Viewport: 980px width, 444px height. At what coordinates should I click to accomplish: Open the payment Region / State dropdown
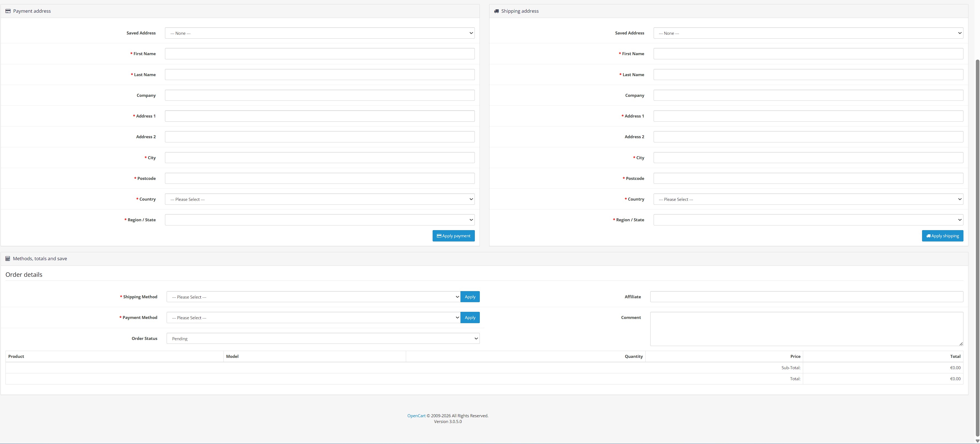click(x=319, y=220)
